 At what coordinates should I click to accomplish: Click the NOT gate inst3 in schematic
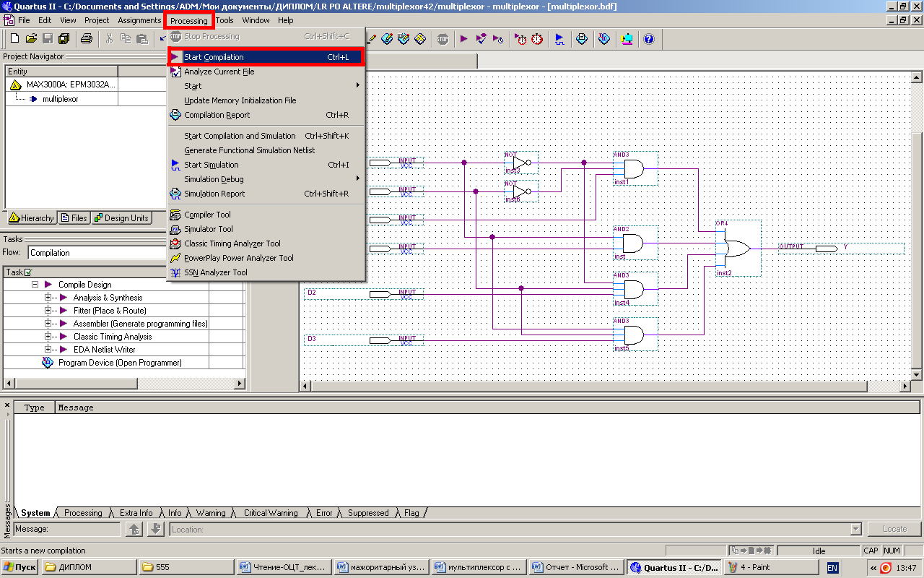pyautogui.click(x=521, y=163)
